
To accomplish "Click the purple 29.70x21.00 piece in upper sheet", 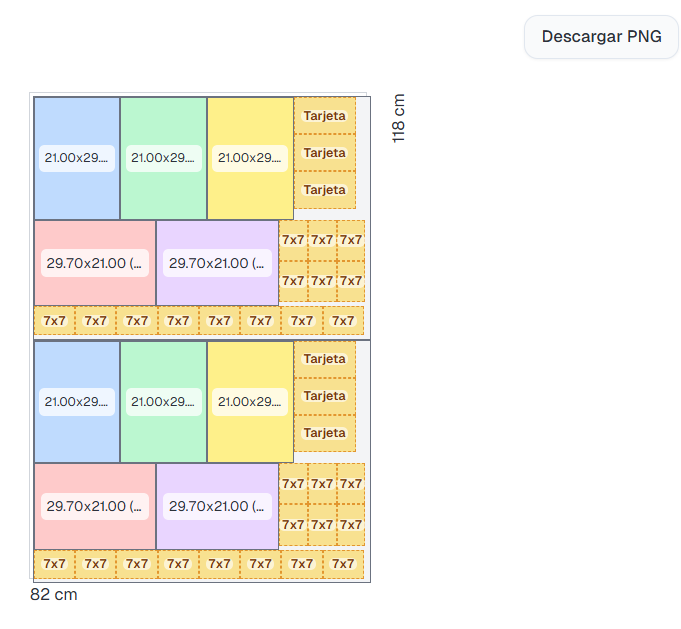I will tap(217, 263).
